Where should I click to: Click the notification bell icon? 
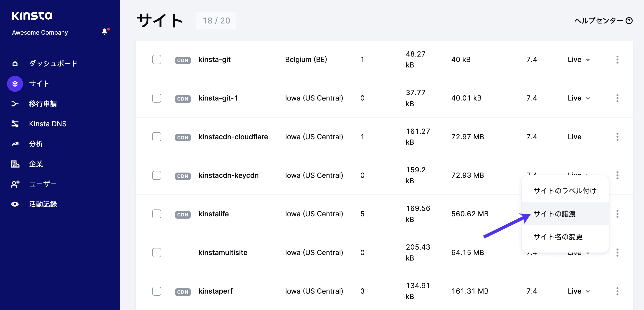(104, 32)
